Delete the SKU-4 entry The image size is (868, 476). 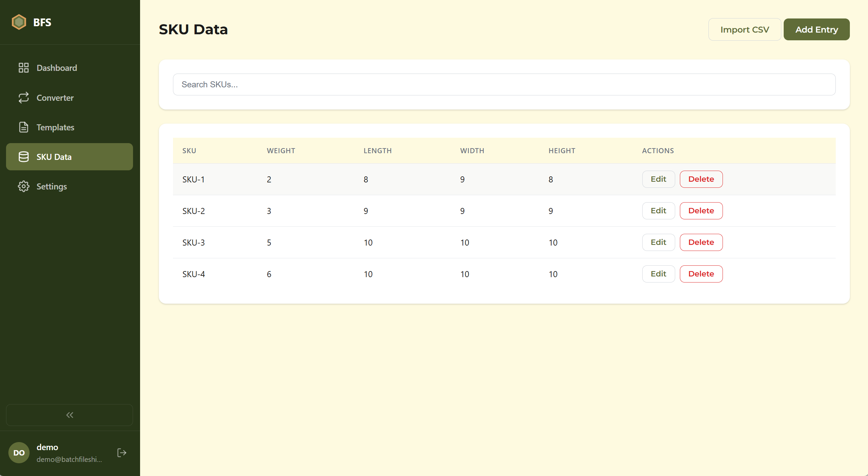click(701, 273)
